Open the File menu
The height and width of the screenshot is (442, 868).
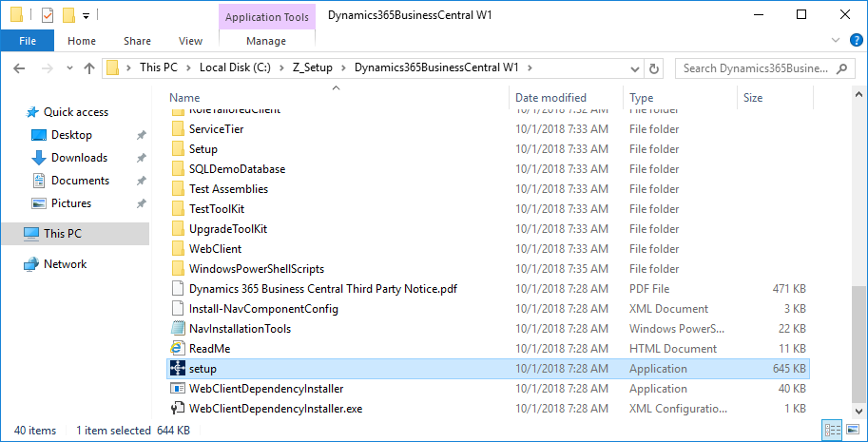click(x=28, y=41)
